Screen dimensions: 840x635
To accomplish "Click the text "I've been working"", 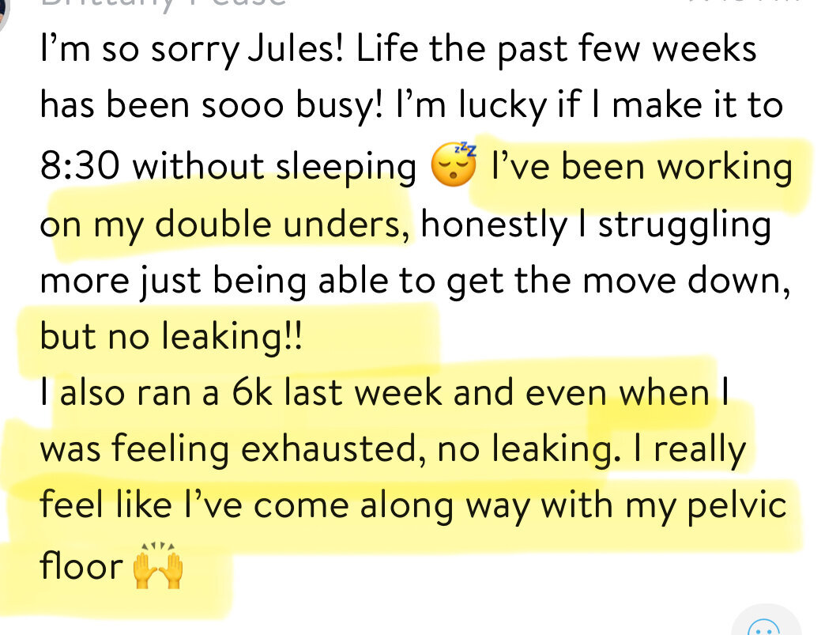I will pos(641,167).
